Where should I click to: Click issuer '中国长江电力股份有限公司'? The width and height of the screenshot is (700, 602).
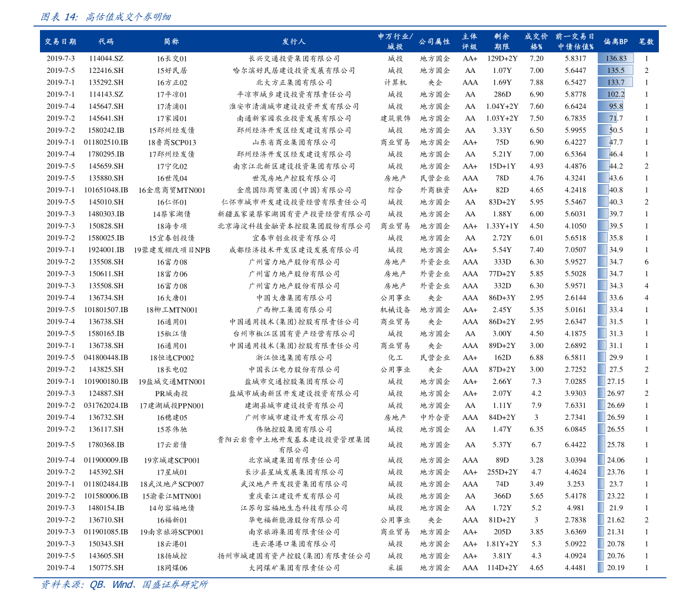294,370
